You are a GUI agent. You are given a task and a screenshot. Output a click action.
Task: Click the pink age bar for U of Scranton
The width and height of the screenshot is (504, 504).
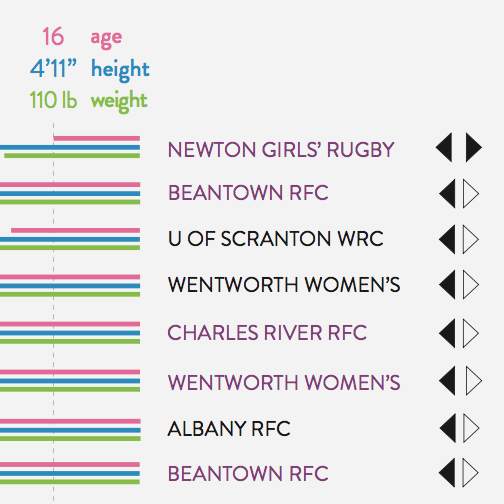(75, 230)
